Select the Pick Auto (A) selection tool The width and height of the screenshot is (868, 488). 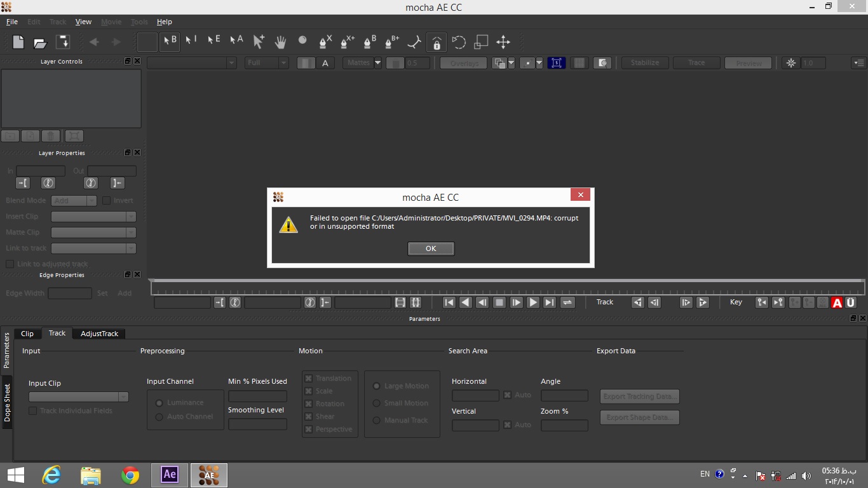tap(236, 41)
